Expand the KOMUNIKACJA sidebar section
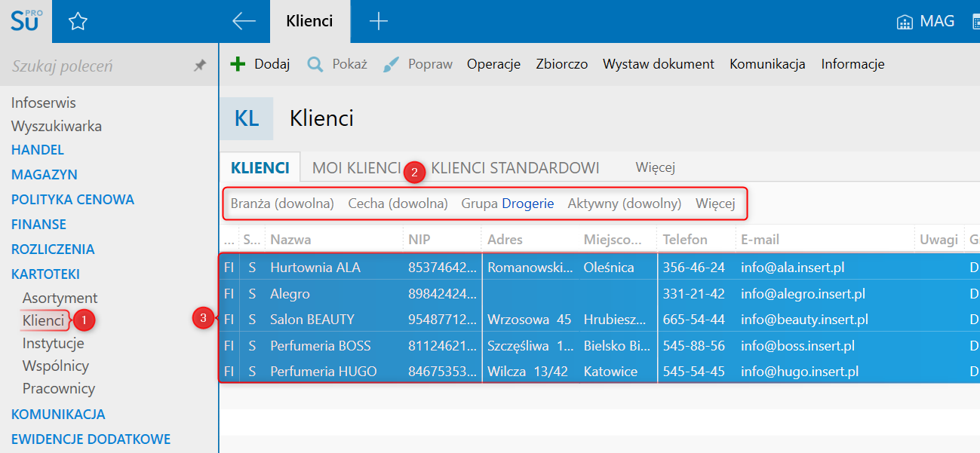Image resolution: width=980 pixels, height=453 pixels. 58,414
